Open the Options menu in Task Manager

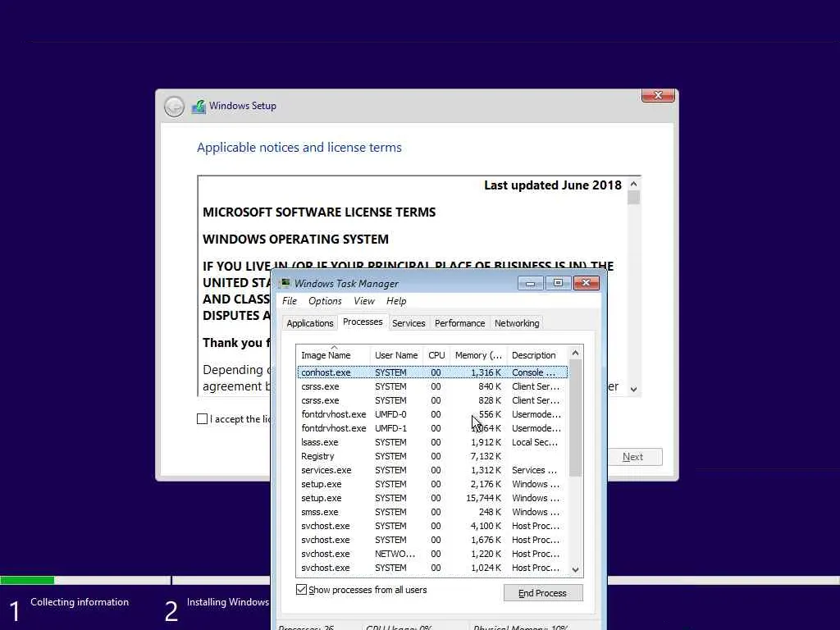(325, 301)
